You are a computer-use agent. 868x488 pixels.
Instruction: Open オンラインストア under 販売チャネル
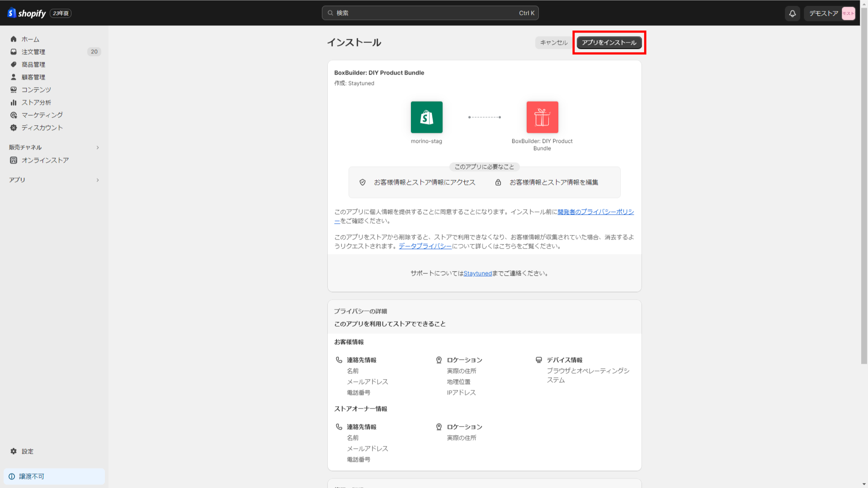pyautogui.click(x=45, y=160)
